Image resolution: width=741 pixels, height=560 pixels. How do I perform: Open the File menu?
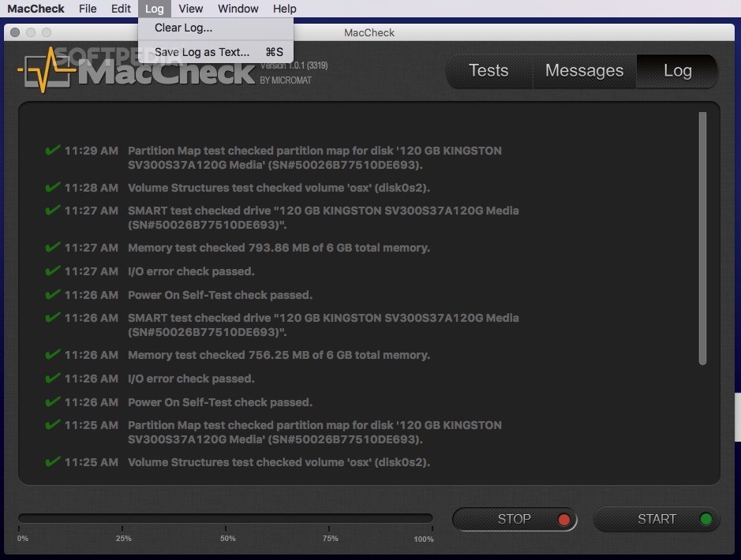coord(88,9)
